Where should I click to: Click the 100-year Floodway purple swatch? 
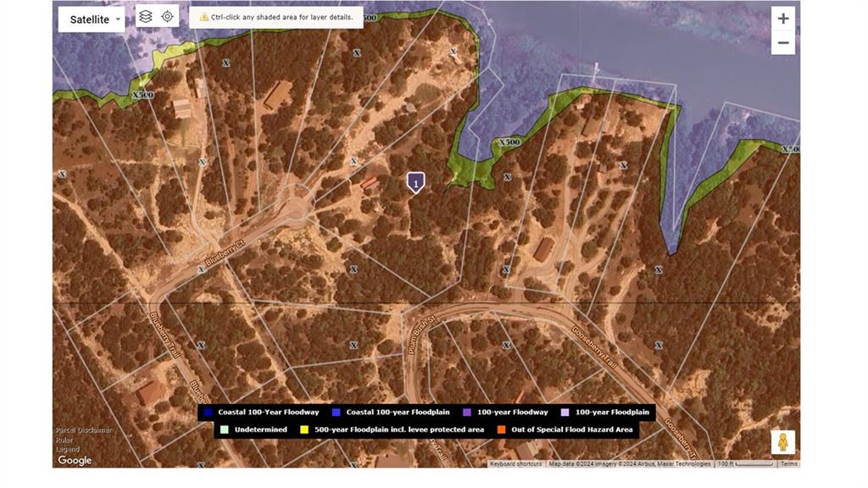[x=466, y=413]
